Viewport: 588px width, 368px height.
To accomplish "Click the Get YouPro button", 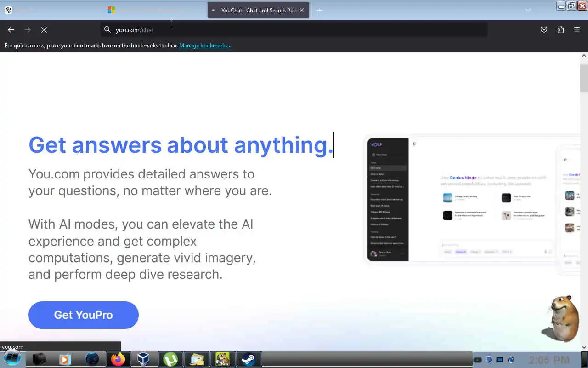I will click(84, 315).
